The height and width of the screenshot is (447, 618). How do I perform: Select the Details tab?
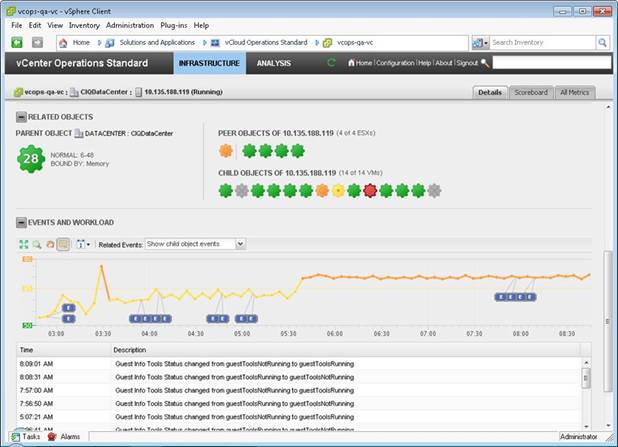(490, 93)
